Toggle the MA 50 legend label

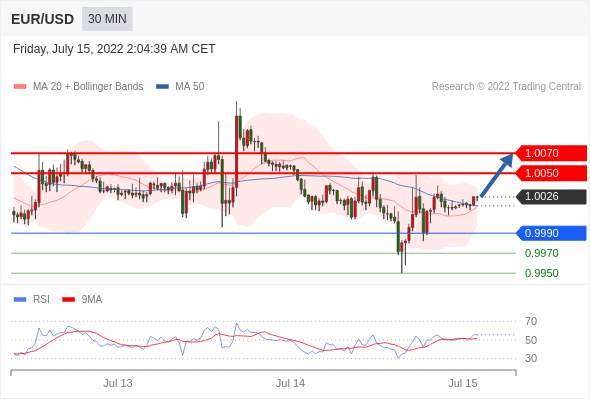click(x=190, y=87)
